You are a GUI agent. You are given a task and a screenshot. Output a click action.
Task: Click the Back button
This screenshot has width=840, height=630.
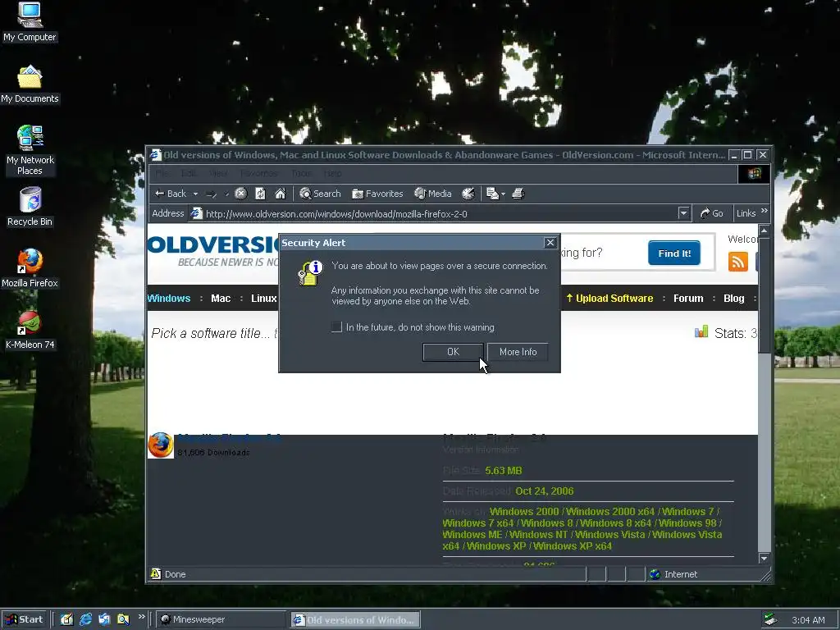click(171, 194)
